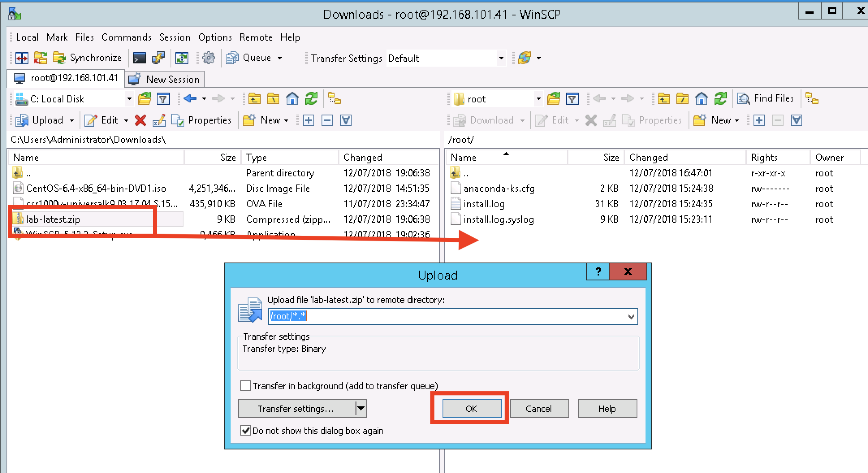
Task: Open Transfer Settings Default combo box
Action: (x=446, y=58)
